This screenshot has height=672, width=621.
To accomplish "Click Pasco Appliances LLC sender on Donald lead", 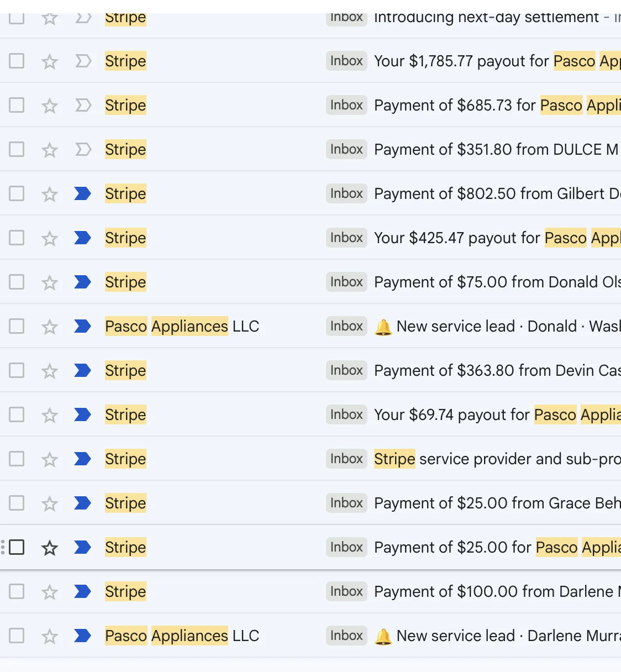I will (182, 326).
